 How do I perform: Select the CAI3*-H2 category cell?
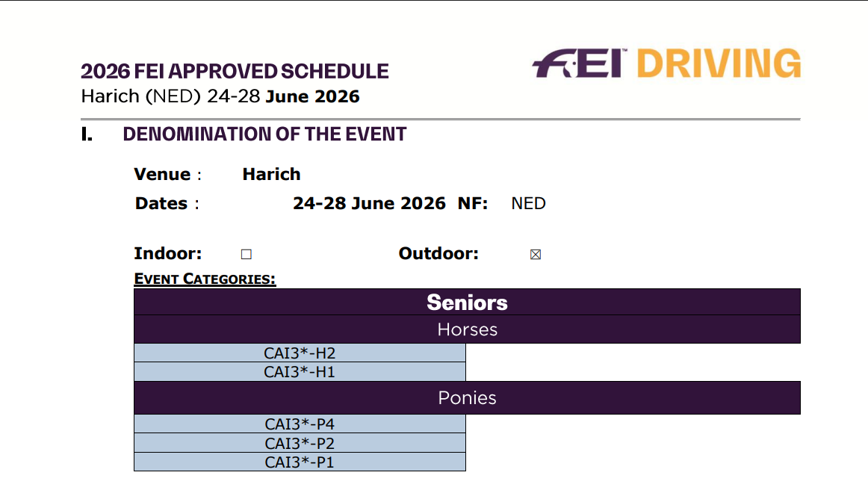[x=300, y=353]
